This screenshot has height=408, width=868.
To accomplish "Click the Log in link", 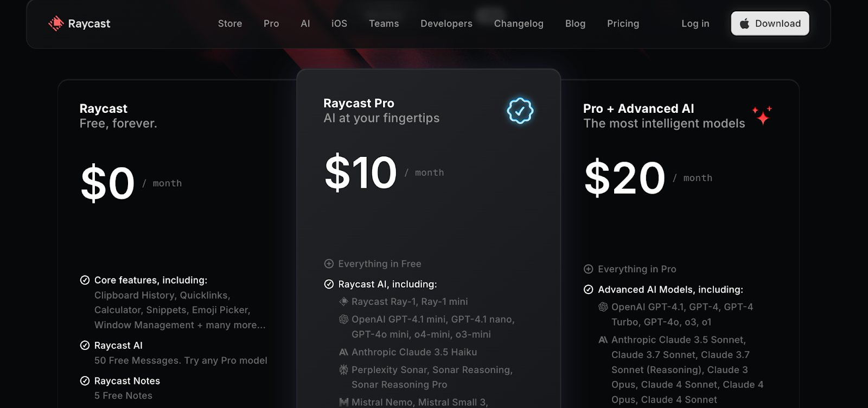I will tap(695, 23).
